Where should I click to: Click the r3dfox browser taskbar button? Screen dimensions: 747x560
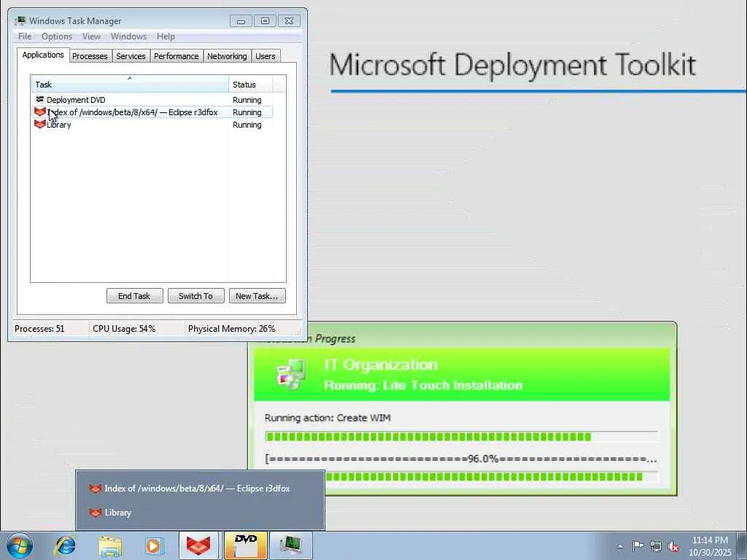pyautogui.click(x=198, y=545)
